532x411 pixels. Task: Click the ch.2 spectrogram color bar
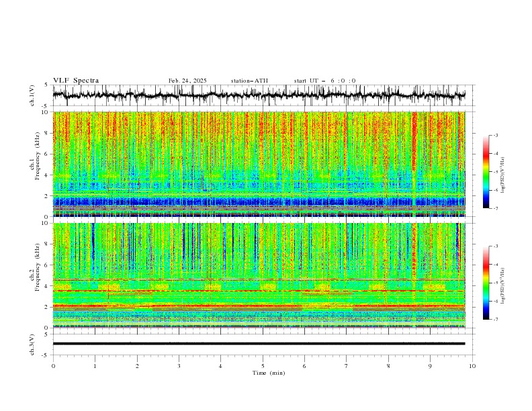pyautogui.click(x=486, y=283)
